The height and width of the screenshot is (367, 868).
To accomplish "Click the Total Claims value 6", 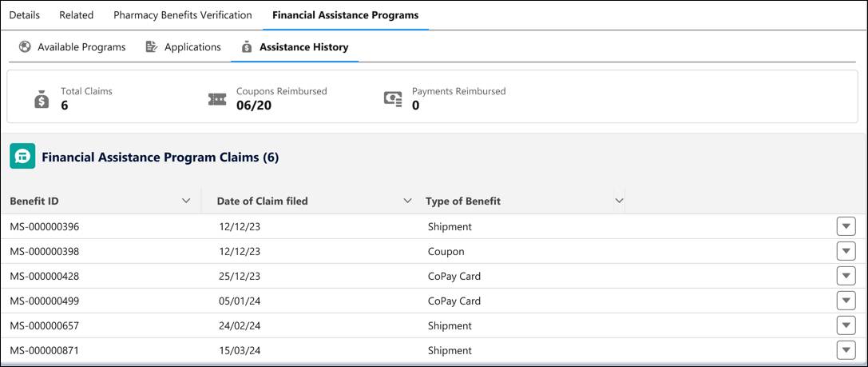I will click(x=64, y=106).
